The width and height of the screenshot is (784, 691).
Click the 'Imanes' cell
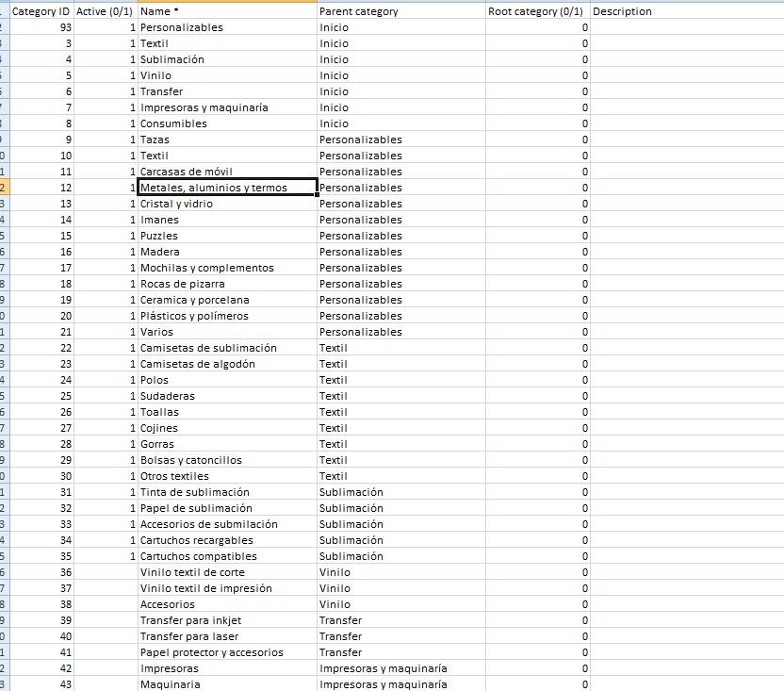point(227,219)
